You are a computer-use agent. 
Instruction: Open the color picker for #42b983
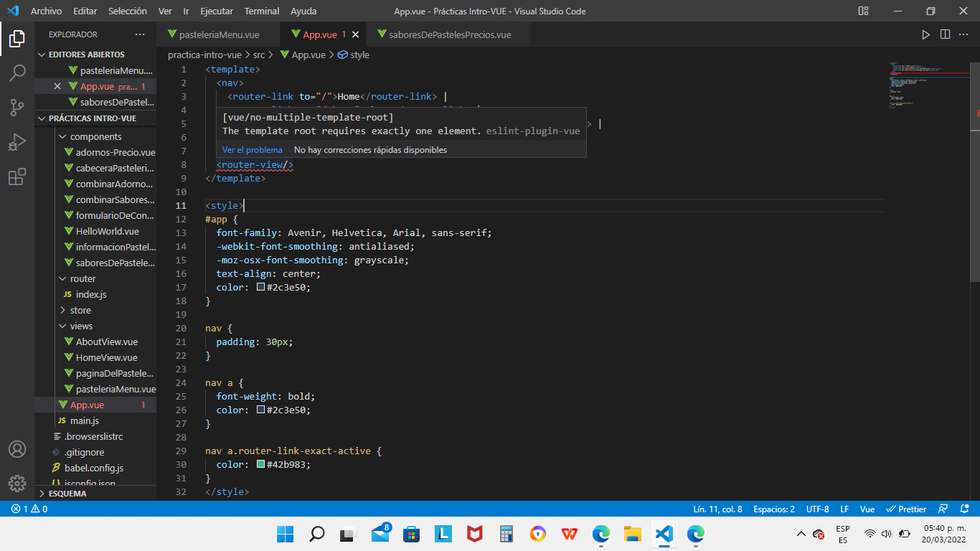[259, 464]
